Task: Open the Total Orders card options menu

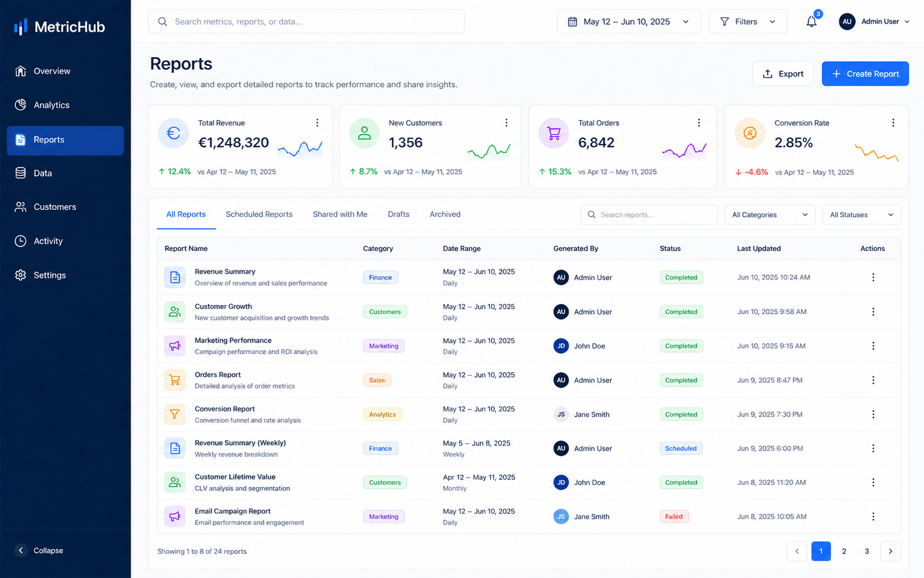Action: coord(699,123)
